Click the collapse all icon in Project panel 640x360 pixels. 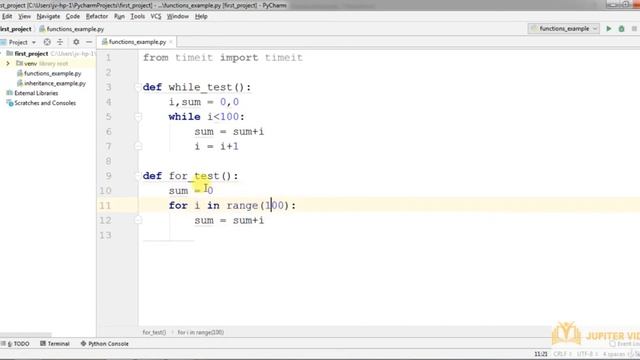pyautogui.click(x=60, y=42)
